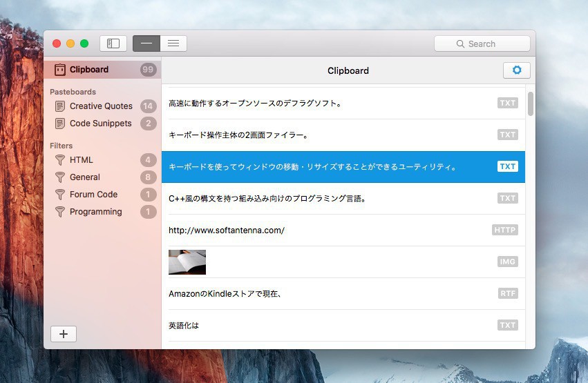Click the RTF type tag
This screenshot has height=383, width=588.
tap(508, 293)
